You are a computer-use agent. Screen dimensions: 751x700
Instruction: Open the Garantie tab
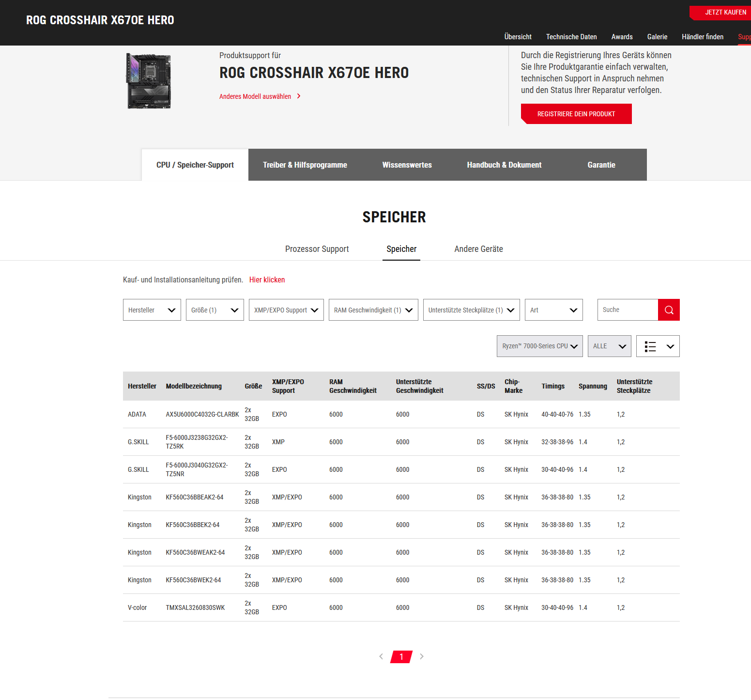[601, 165]
